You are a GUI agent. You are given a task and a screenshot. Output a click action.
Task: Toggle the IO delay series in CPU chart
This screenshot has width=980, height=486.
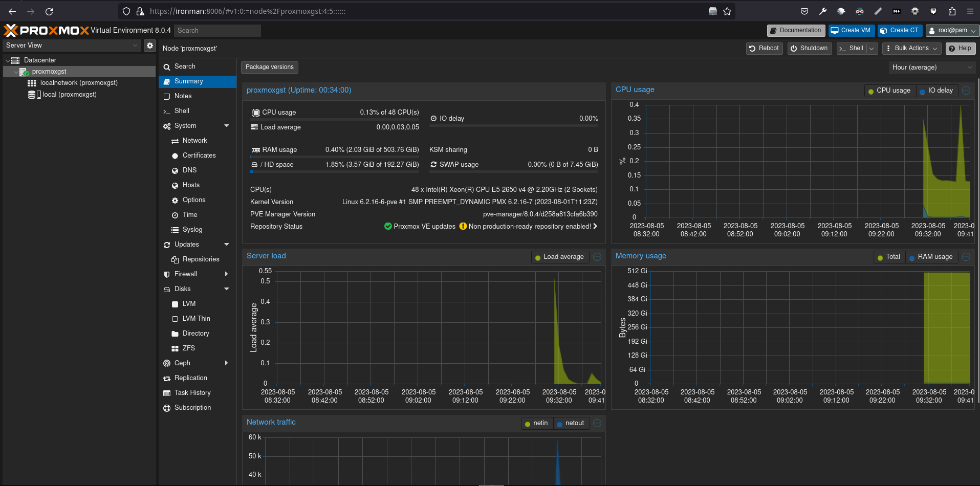[937, 91]
